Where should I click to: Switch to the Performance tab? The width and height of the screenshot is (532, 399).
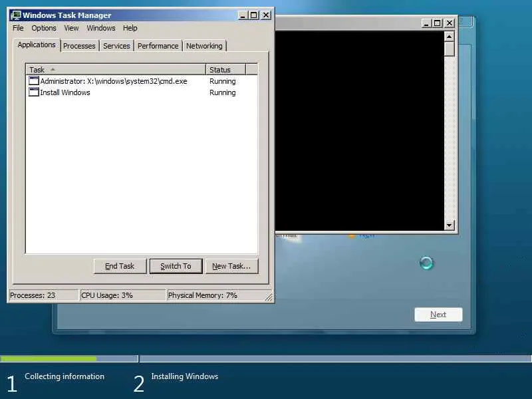158,46
